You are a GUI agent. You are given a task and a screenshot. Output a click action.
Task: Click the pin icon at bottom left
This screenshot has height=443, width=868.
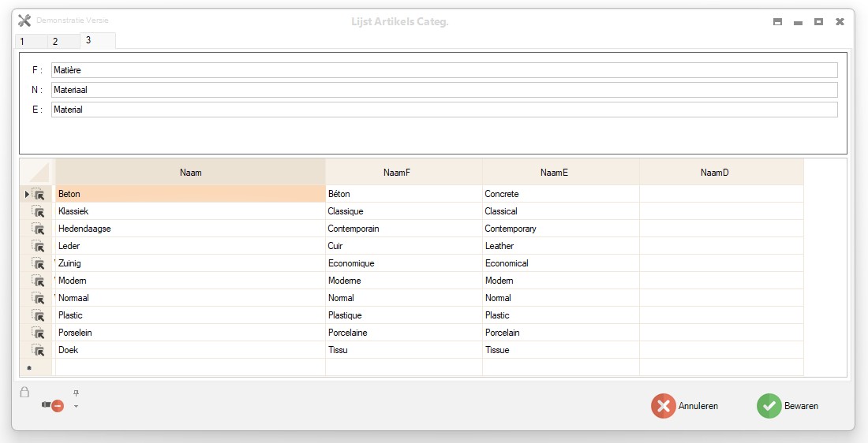pos(76,393)
